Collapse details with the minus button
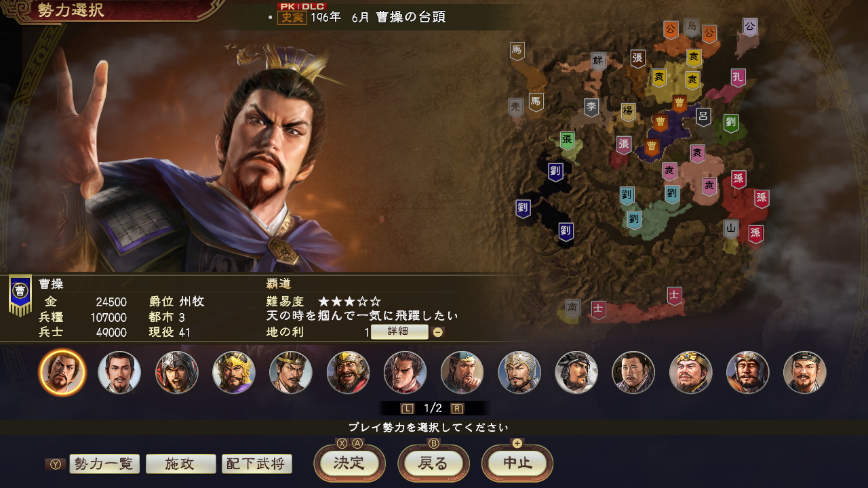 coord(438,332)
